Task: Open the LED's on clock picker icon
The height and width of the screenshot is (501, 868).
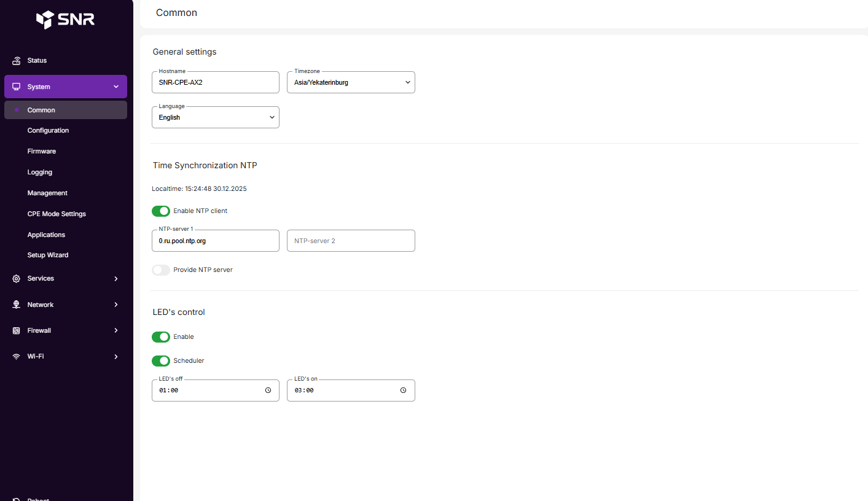Action: [404, 390]
